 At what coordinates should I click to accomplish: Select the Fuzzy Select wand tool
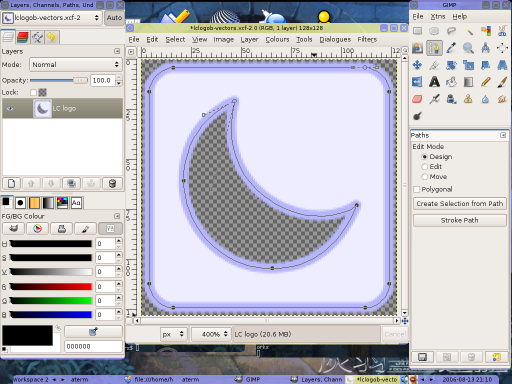(468, 31)
